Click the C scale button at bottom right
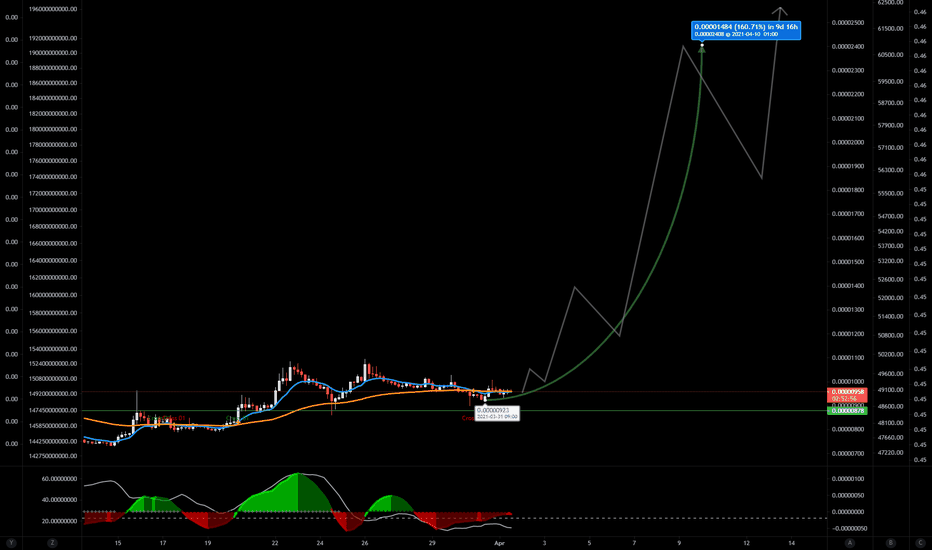This screenshot has height=550, width=932. [920, 542]
